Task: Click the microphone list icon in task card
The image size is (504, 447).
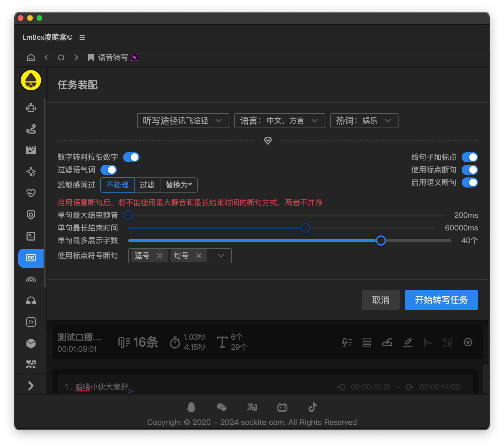Action: pos(347,342)
